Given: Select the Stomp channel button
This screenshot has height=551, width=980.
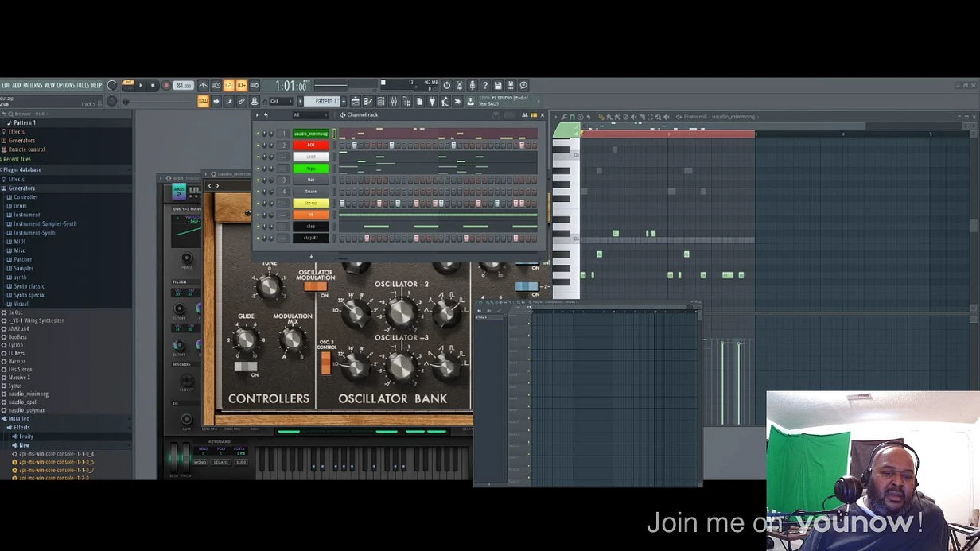Looking at the screenshot, I should [311, 203].
